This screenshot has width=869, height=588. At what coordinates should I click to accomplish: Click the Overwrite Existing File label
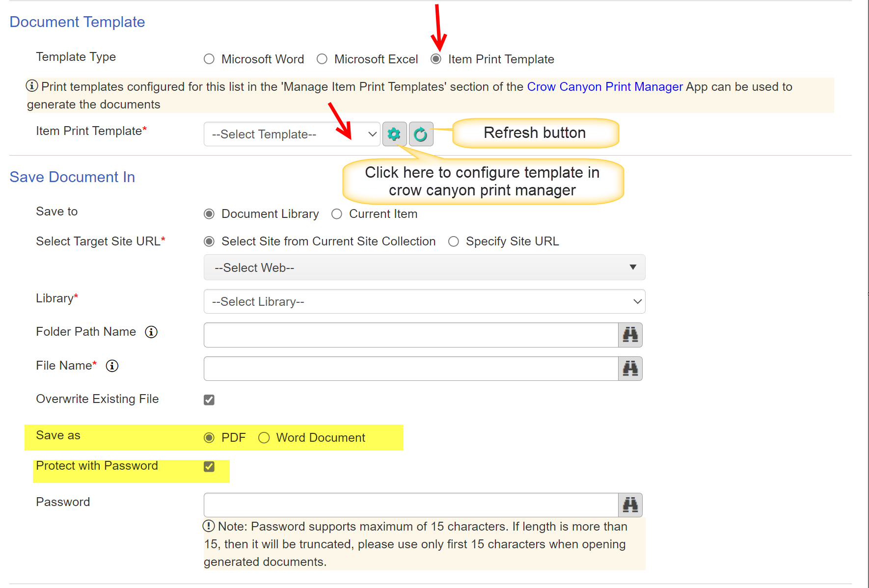[97, 399]
